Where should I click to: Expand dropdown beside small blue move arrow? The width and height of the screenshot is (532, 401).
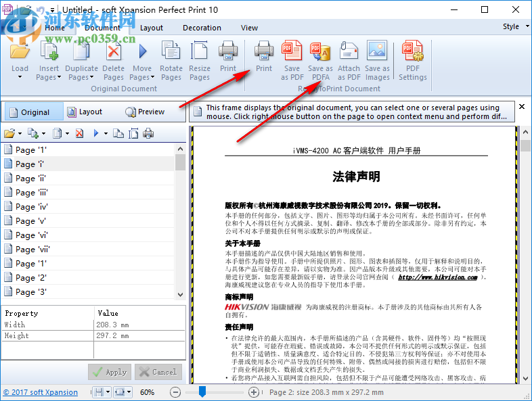(x=106, y=134)
